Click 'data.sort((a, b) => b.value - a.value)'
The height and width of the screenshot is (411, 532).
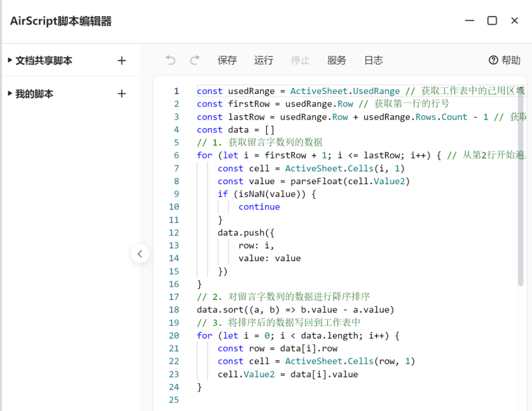point(296,310)
